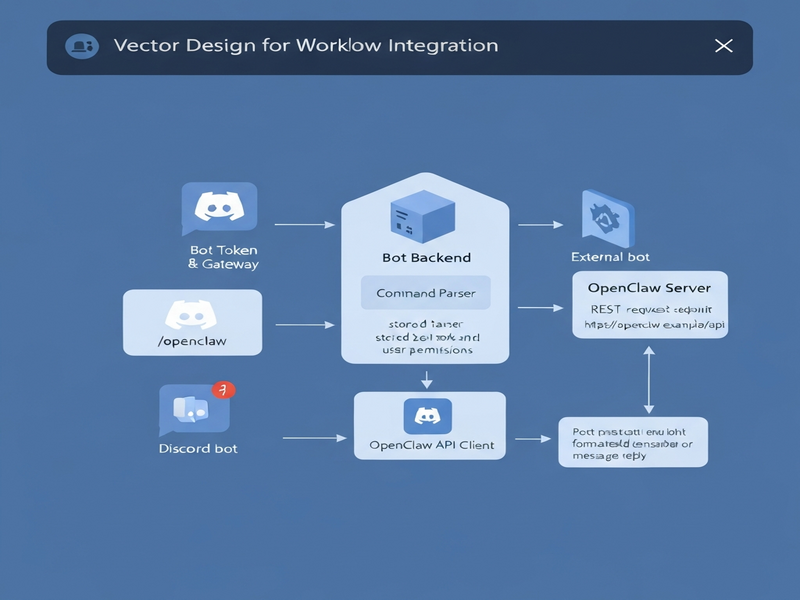Open the Discord bot chat icon

[x=190, y=411]
